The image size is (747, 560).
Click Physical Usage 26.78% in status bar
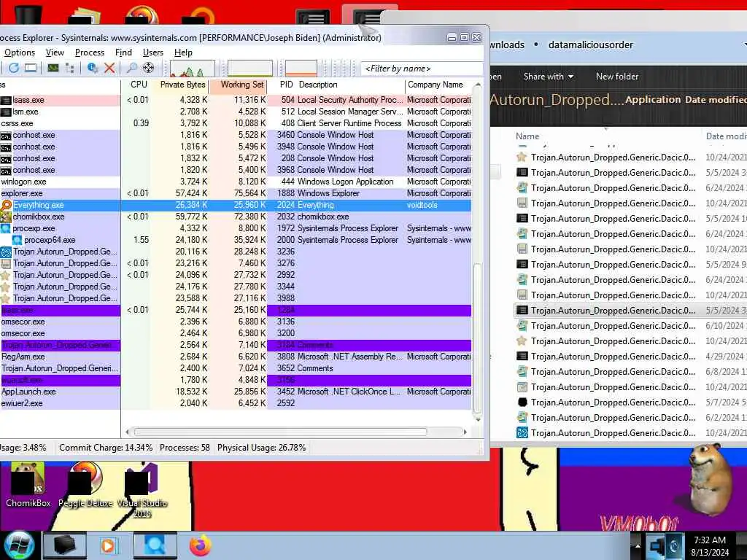point(262,448)
